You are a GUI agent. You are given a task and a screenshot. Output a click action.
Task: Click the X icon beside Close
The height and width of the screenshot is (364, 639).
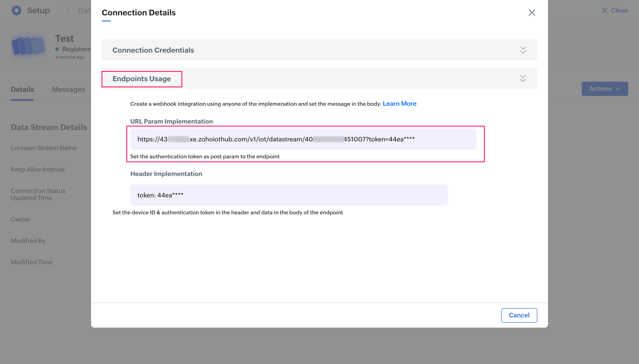point(604,10)
